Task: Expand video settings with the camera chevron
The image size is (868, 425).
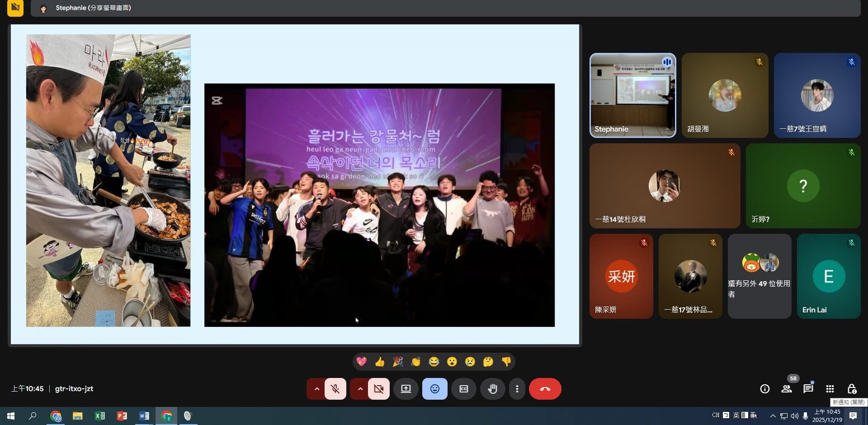Action: 360,388
